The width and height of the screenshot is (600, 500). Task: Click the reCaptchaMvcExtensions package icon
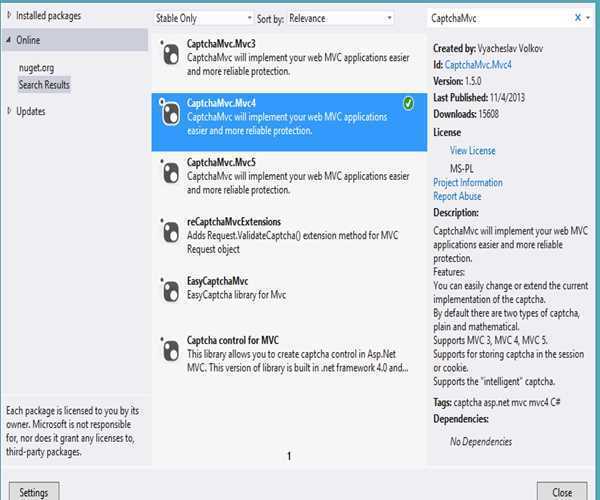pyautogui.click(x=170, y=232)
